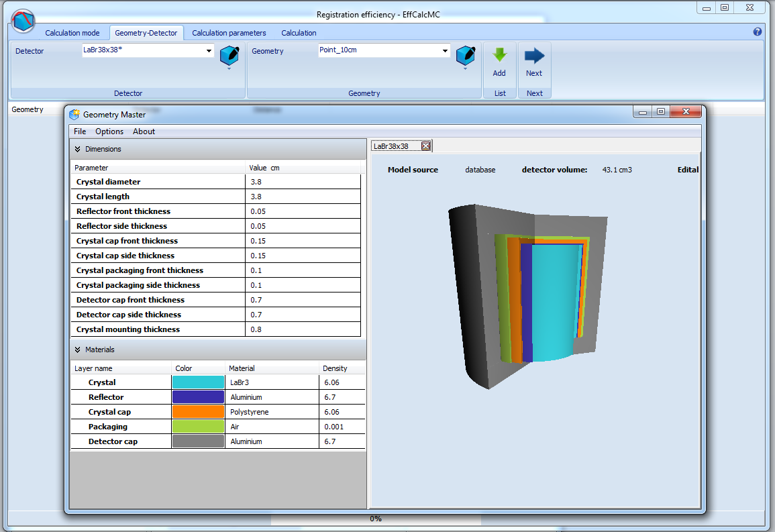Switch to the Calculation parameters tab
Image resolution: width=775 pixels, height=532 pixels.
tap(229, 33)
